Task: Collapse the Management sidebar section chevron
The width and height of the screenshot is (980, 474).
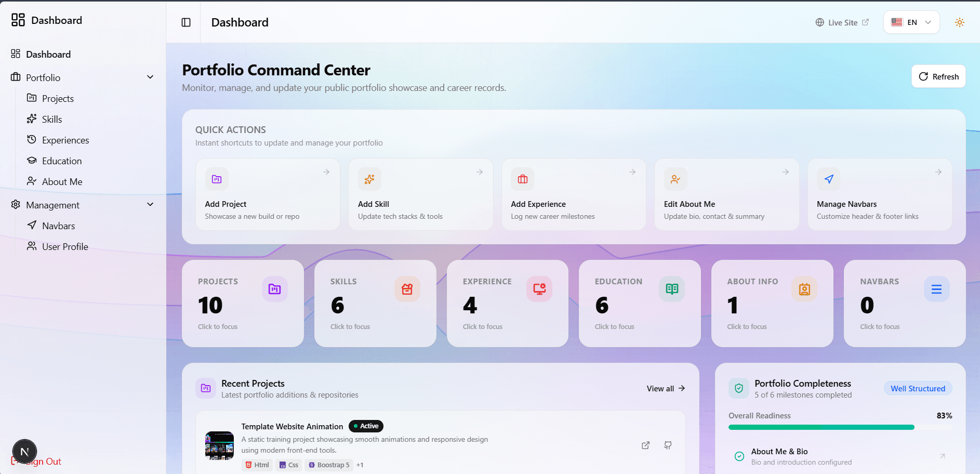Action: point(150,204)
